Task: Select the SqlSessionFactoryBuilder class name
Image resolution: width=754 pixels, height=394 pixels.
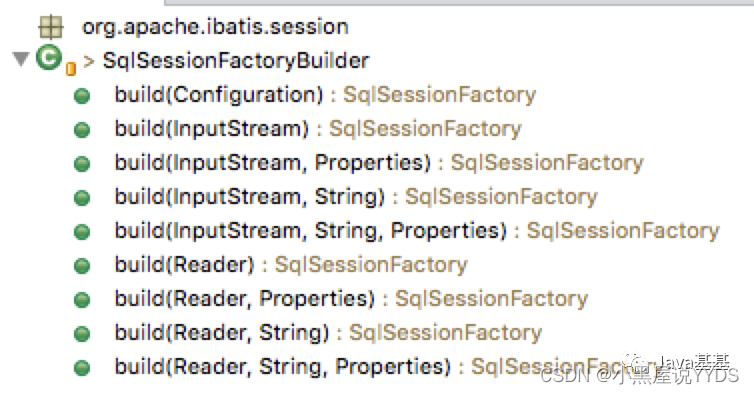Action: coord(236,61)
